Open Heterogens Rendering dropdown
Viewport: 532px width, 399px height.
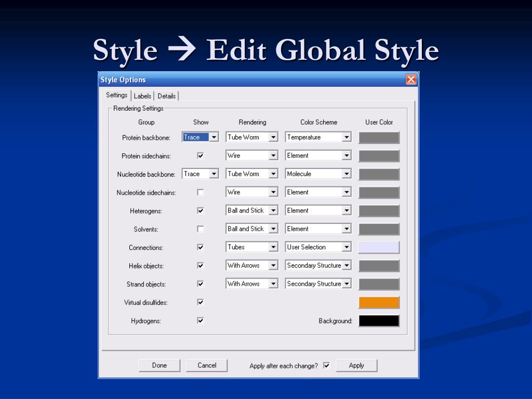[x=252, y=210]
